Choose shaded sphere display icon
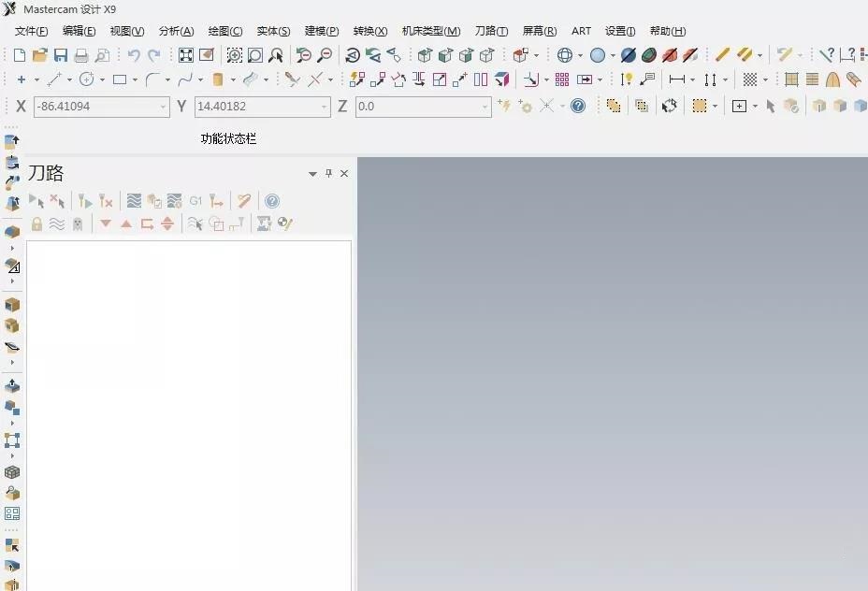868x591 pixels. [598, 55]
